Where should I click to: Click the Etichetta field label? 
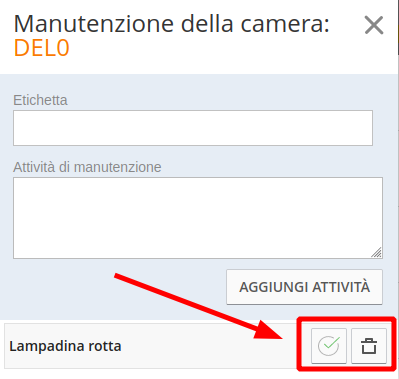tap(40, 100)
